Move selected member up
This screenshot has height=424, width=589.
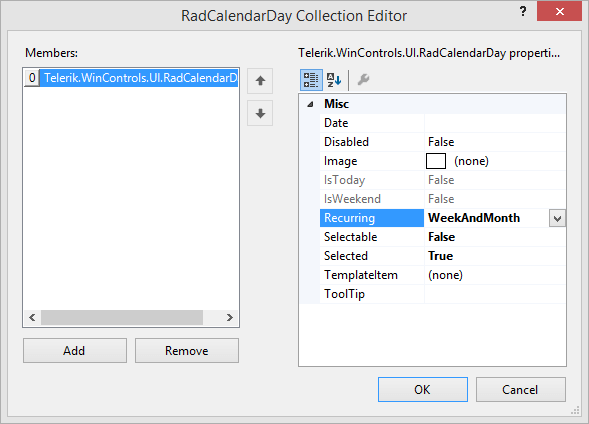click(x=260, y=81)
